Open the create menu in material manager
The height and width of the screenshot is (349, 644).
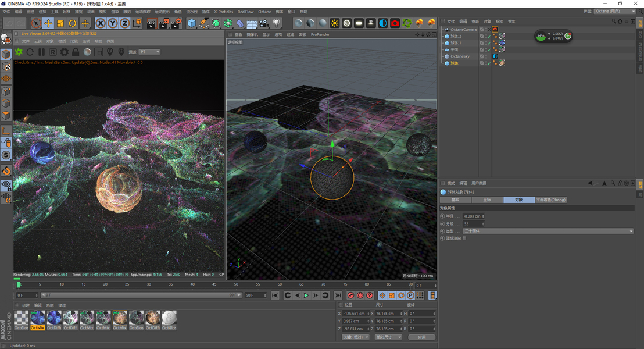coord(26,305)
